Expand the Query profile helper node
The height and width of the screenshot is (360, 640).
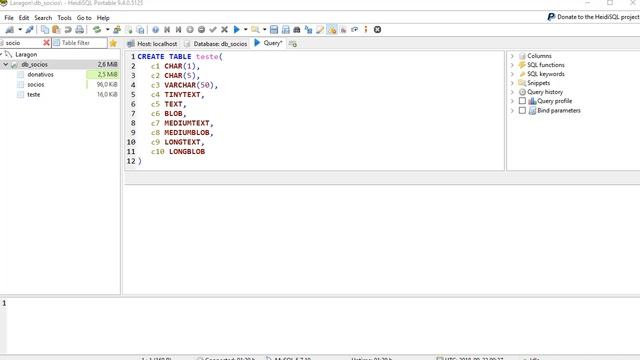pyautogui.click(x=512, y=101)
